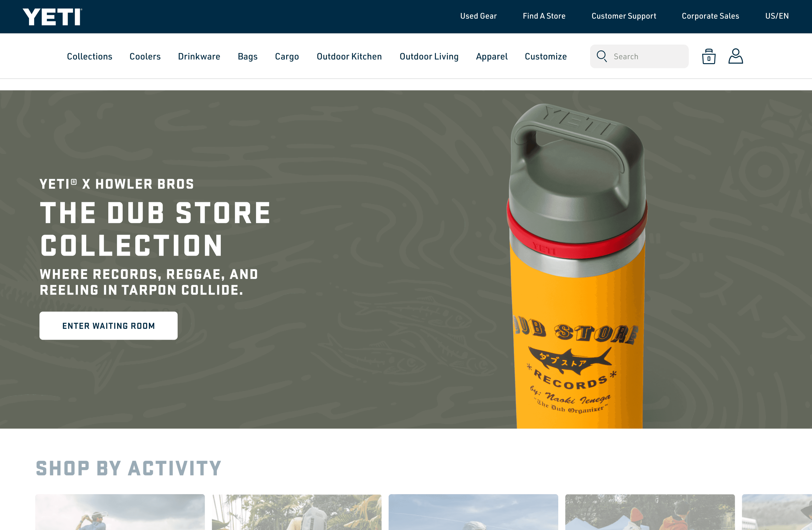Open the shopping cart icon
The width and height of the screenshot is (812, 530).
pos(709,56)
